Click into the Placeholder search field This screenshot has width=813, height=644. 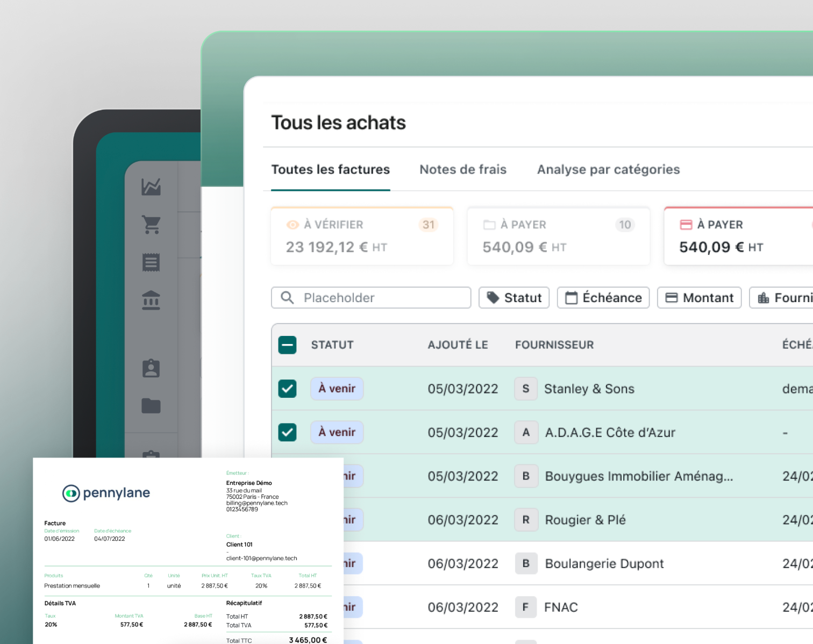[x=371, y=298]
